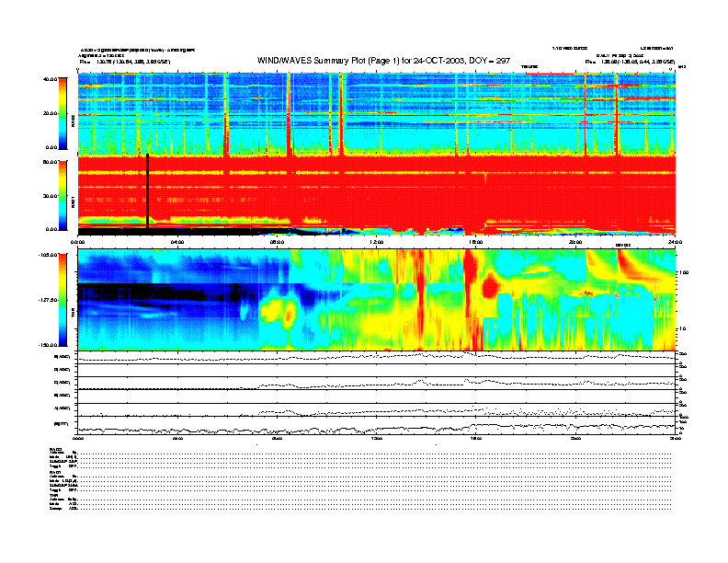Click the 08:00 tick label on the bottom line-plot axis
The image size is (728, 563).
coord(278,438)
